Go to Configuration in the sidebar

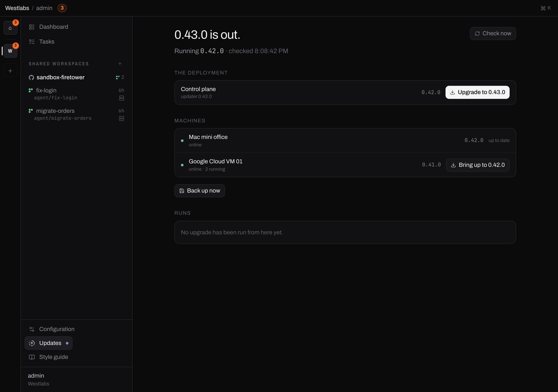52,329
